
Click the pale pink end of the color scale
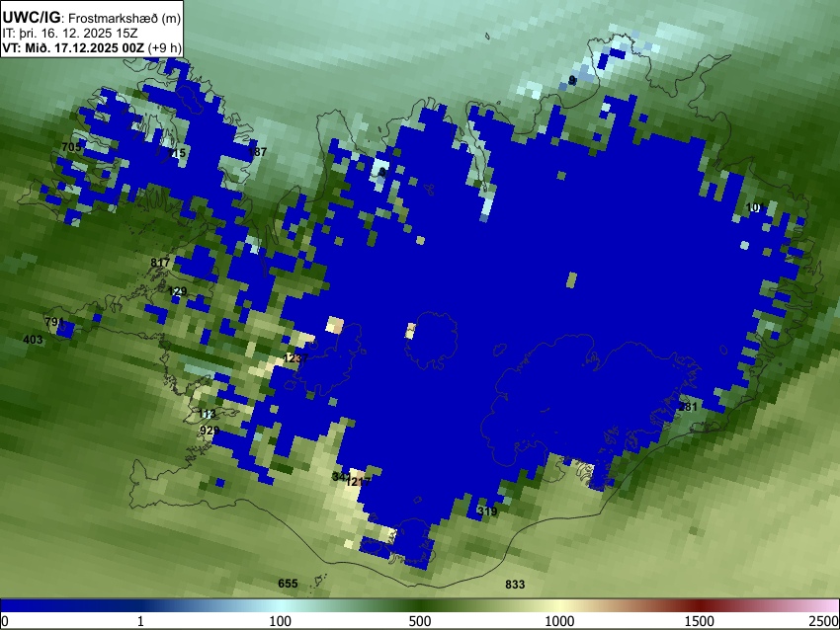coord(828,605)
